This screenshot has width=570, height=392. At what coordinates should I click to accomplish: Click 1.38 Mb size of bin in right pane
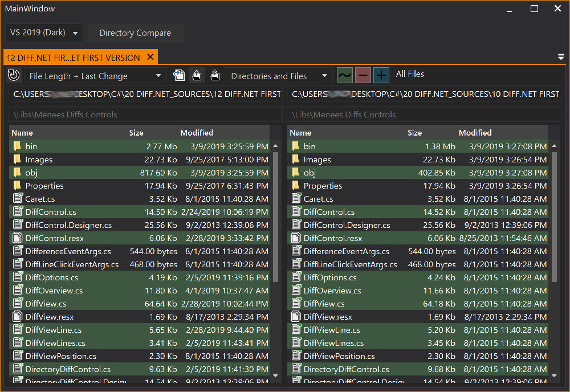[440, 146]
